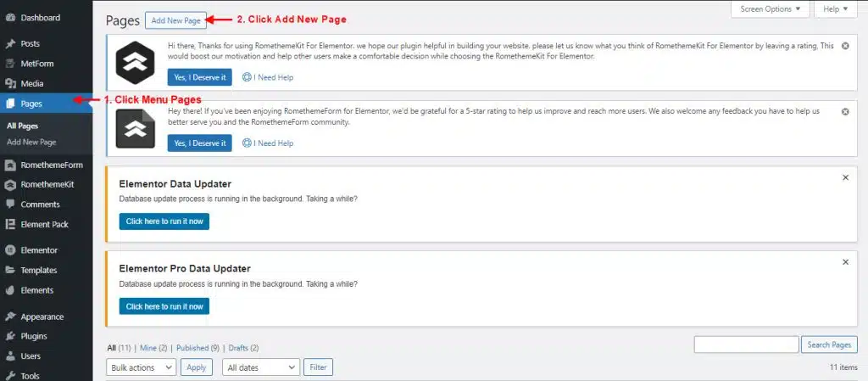
Task: Filter pages by Mine (2)
Action: pyautogui.click(x=153, y=348)
